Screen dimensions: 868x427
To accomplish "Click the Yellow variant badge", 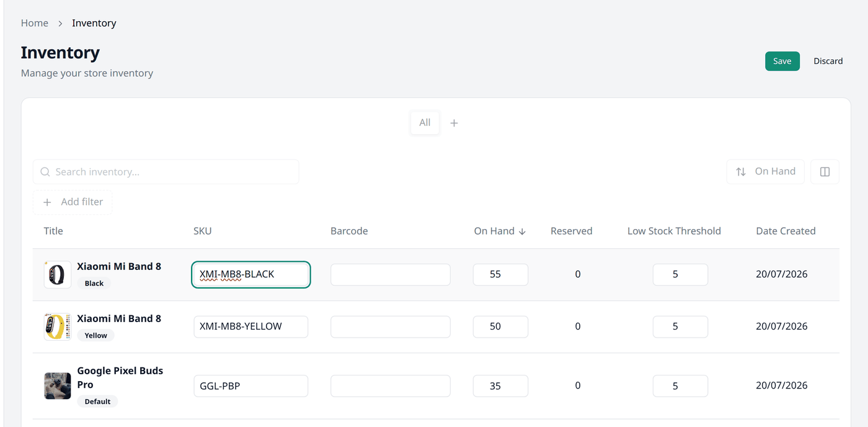I will 96,336.
